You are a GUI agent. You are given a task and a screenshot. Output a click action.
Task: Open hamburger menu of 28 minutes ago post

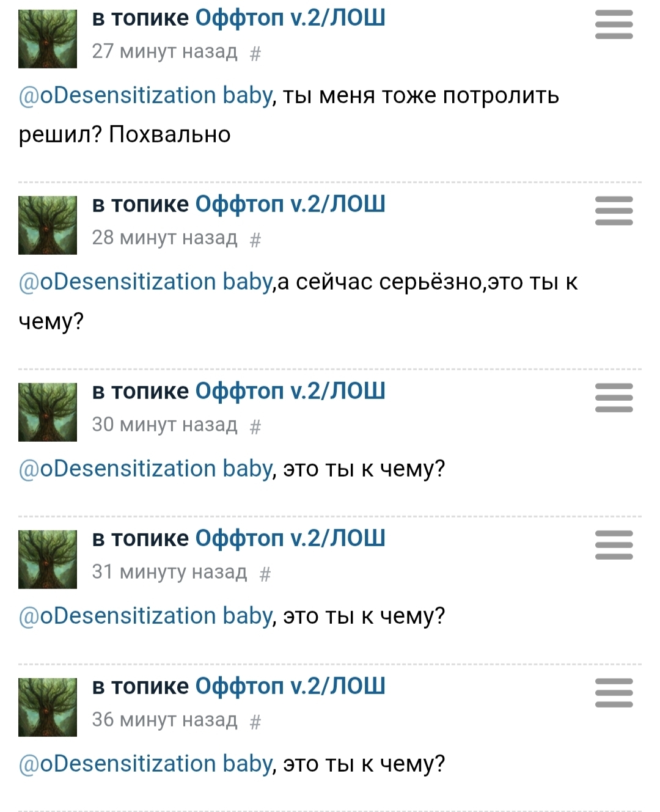(x=614, y=211)
